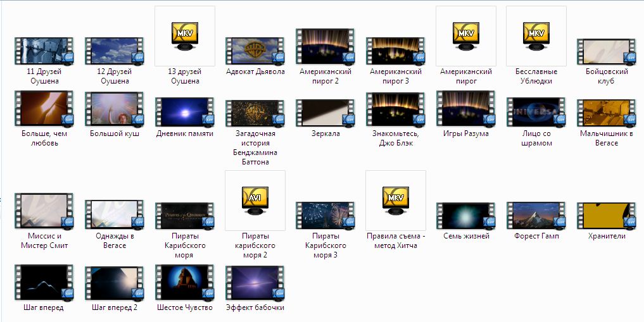Select the Мальчишник в Вегасе thumbnail
The height and width of the screenshot is (322, 644).
tap(606, 113)
